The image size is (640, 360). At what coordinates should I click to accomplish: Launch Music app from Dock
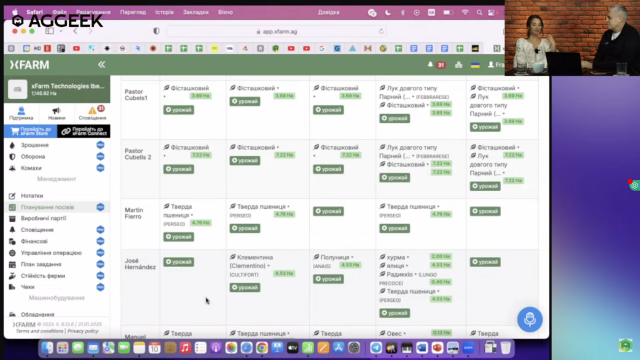click(185, 348)
